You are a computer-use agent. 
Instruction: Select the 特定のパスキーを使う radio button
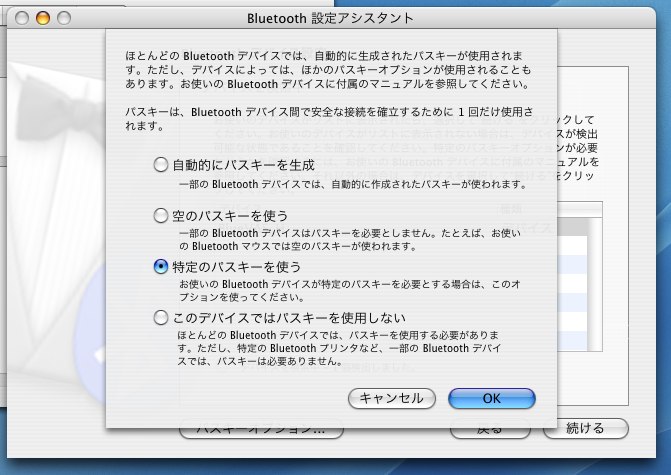pyautogui.click(x=160, y=267)
